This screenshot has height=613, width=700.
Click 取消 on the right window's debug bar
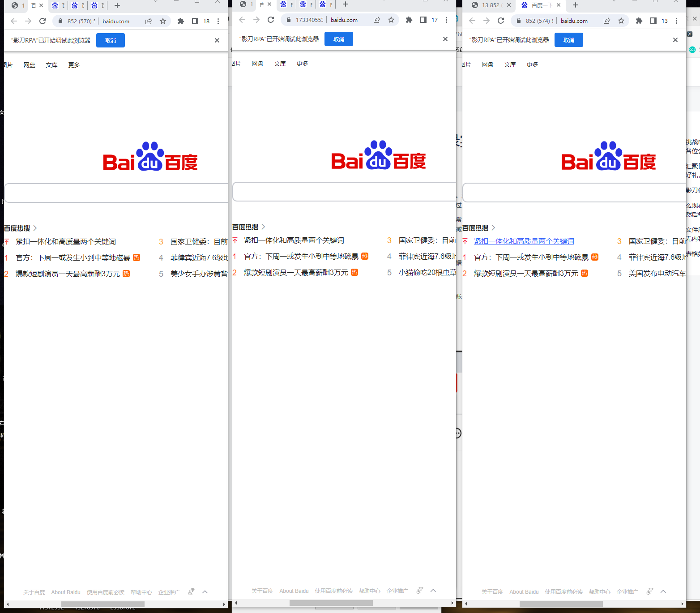point(569,40)
